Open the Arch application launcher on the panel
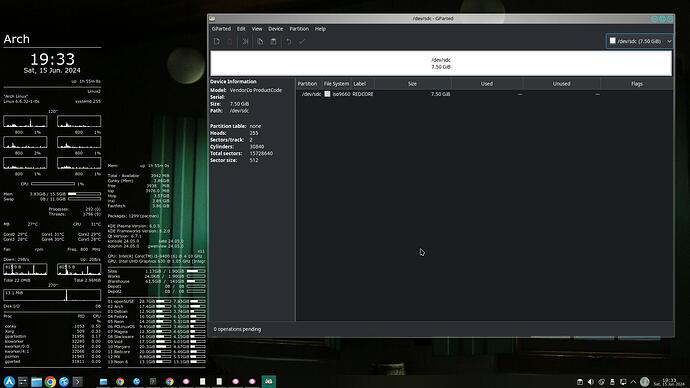 [9, 381]
